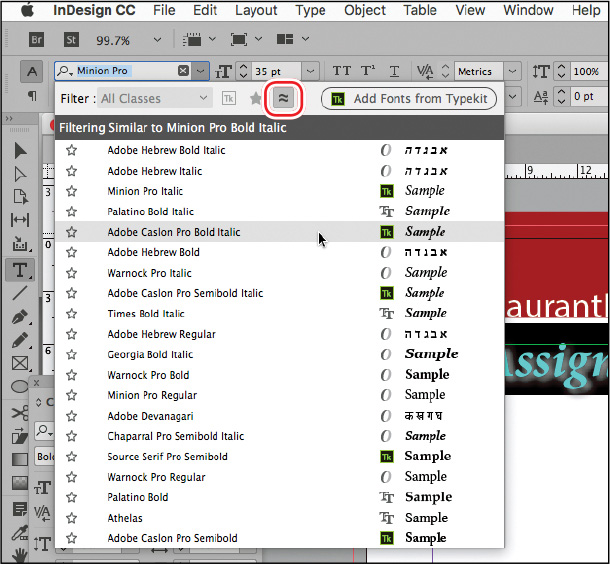The height and width of the screenshot is (564, 610).
Task: Open the Edit menu
Action: 205,11
